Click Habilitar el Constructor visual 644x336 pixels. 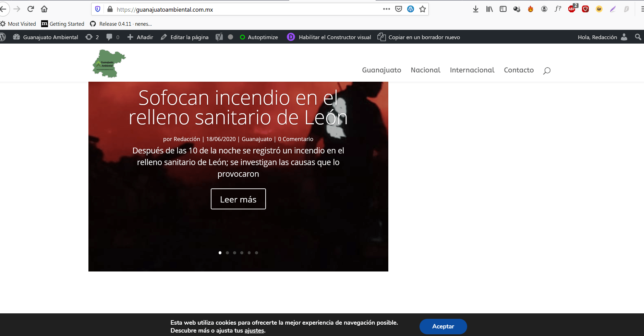pos(329,37)
